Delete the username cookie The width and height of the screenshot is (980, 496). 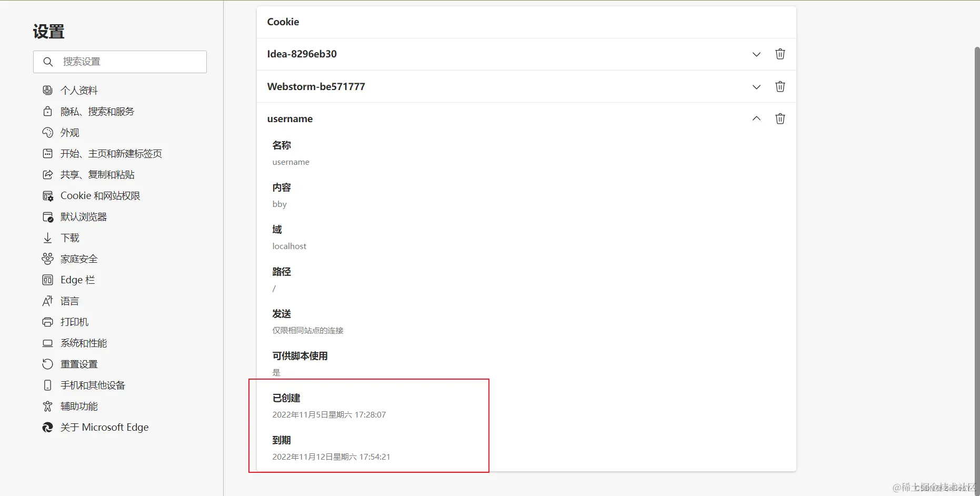[x=780, y=118]
